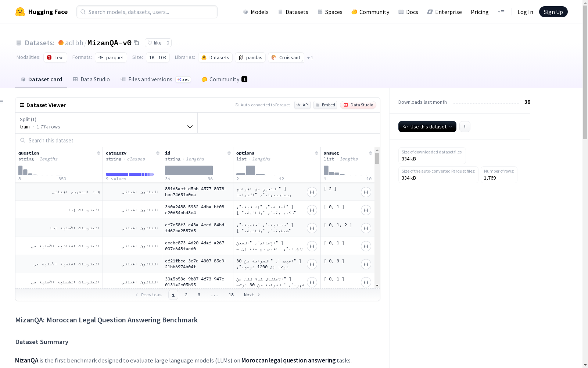The width and height of the screenshot is (588, 368).
Task: Click the Log In link
Action: (525, 12)
